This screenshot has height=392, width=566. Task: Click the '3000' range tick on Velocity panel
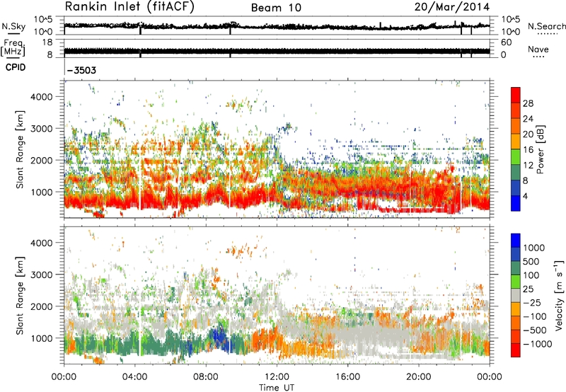click(42, 275)
